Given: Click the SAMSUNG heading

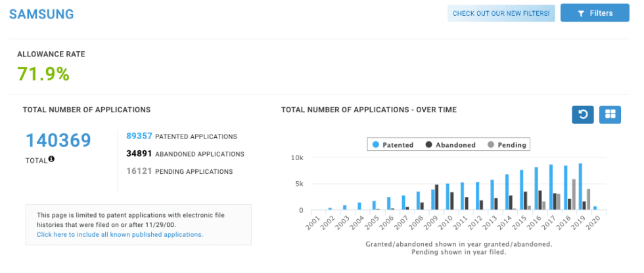Looking at the screenshot, I should (x=41, y=14).
